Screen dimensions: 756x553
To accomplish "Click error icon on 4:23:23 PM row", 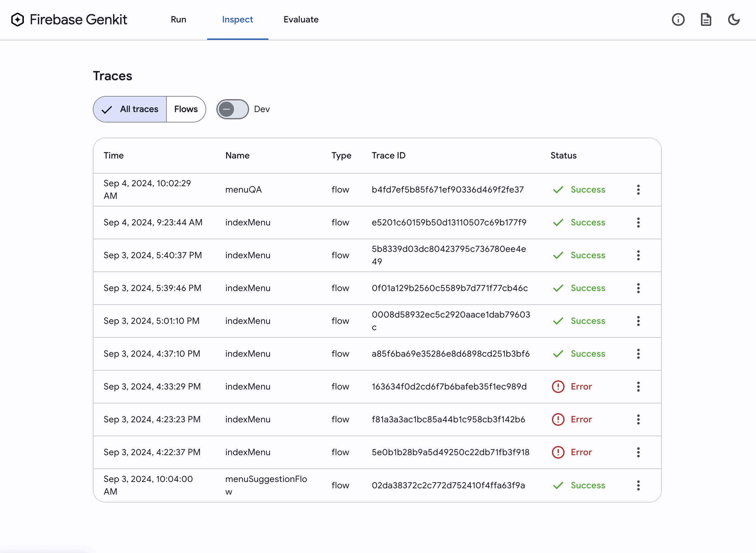I will click(558, 419).
